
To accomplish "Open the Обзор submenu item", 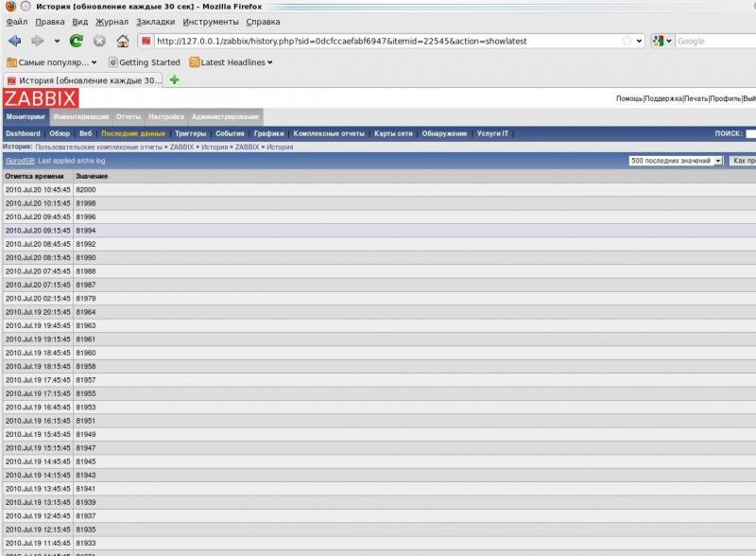I will coord(60,133).
